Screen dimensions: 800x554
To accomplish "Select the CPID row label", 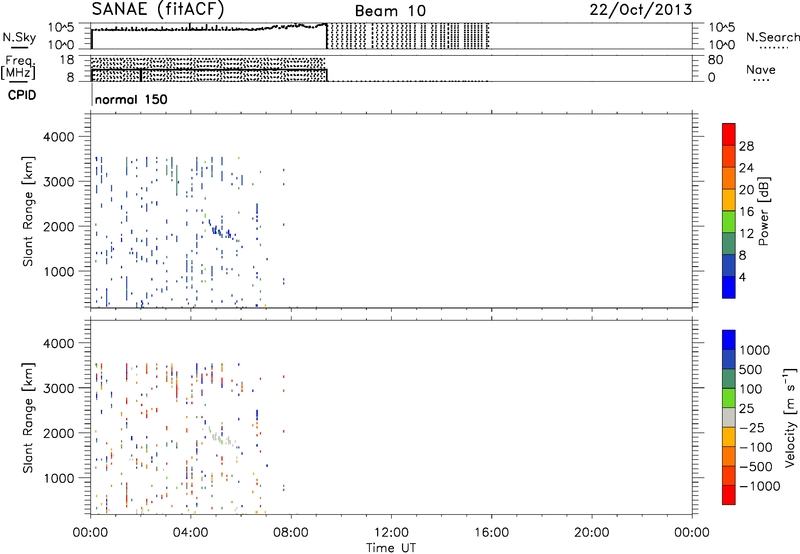I will 22,95.
